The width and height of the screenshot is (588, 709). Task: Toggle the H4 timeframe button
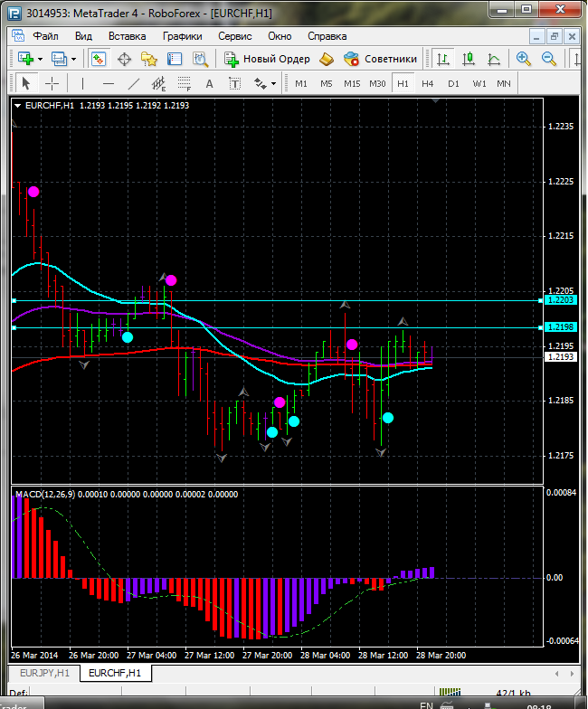click(x=427, y=83)
